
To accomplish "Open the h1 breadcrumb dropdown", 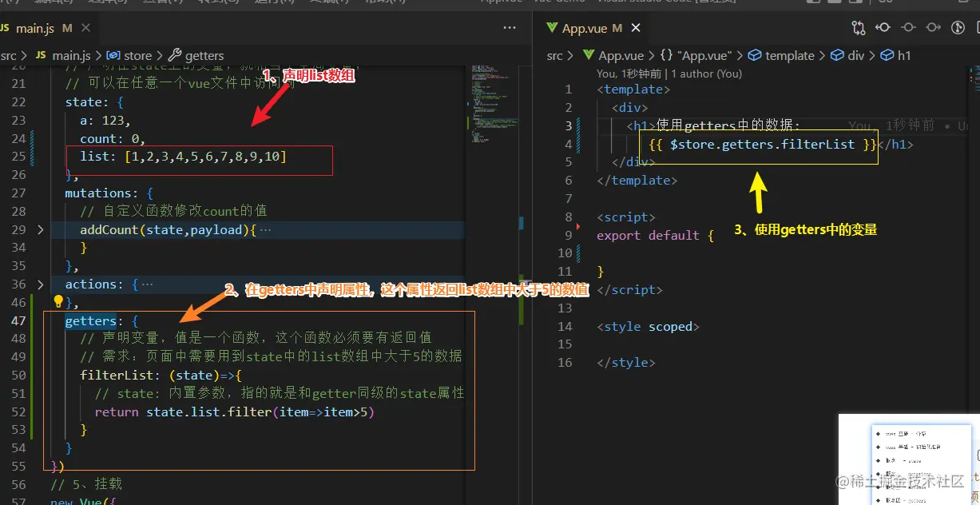I will (x=896, y=55).
